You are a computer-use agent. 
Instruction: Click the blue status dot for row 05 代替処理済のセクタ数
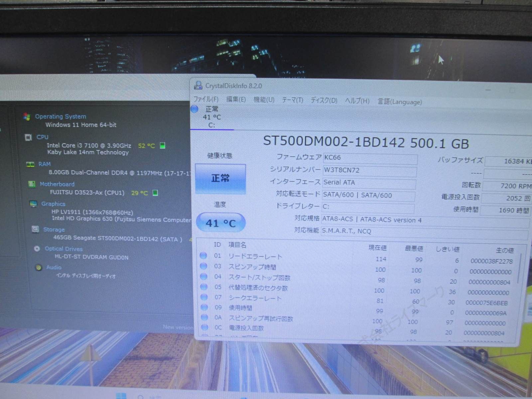tap(204, 287)
